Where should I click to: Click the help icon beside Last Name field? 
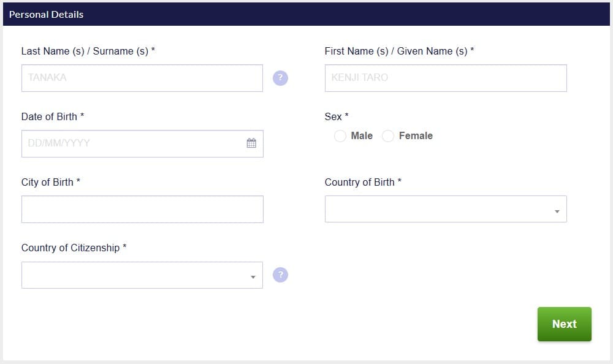pyautogui.click(x=280, y=78)
